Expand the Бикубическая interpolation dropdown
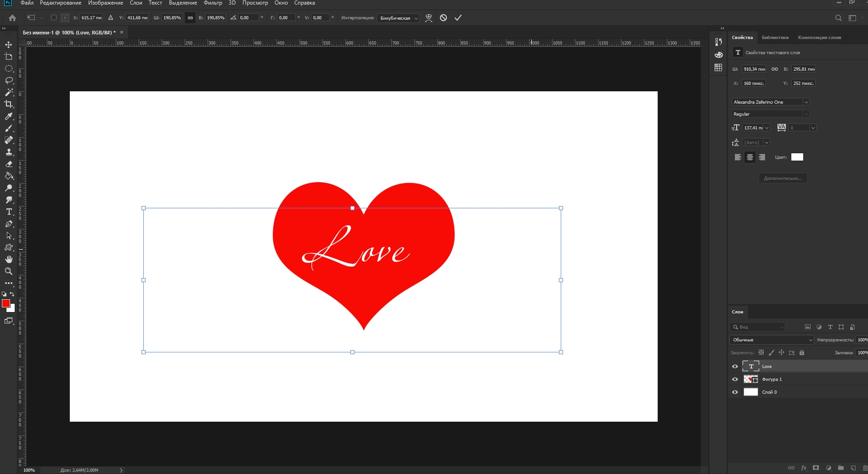Image resolution: width=868 pixels, height=474 pixels. click(x=398, y=18)
